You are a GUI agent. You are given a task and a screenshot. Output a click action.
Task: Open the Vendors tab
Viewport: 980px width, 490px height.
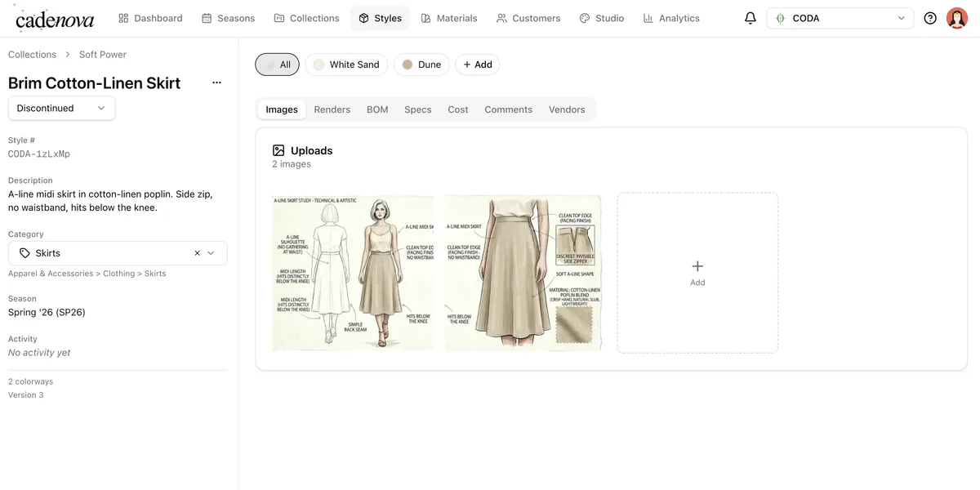click(x=567, y=109)
